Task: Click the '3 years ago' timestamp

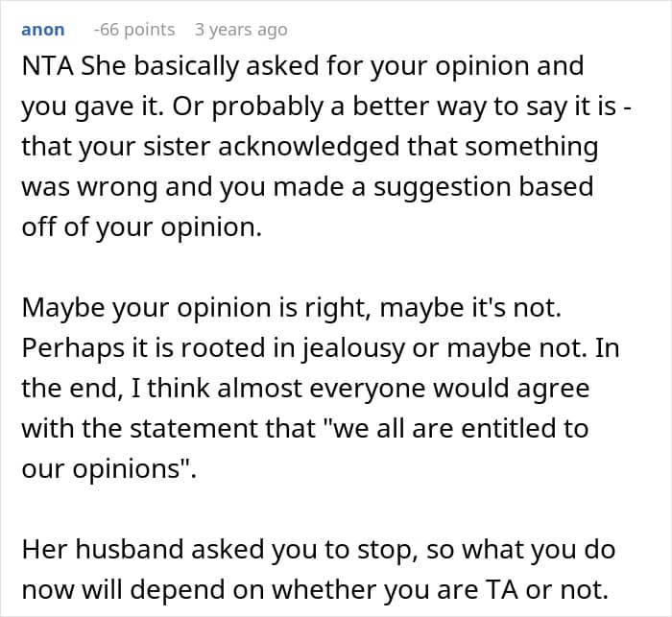Action: [240, 30]
